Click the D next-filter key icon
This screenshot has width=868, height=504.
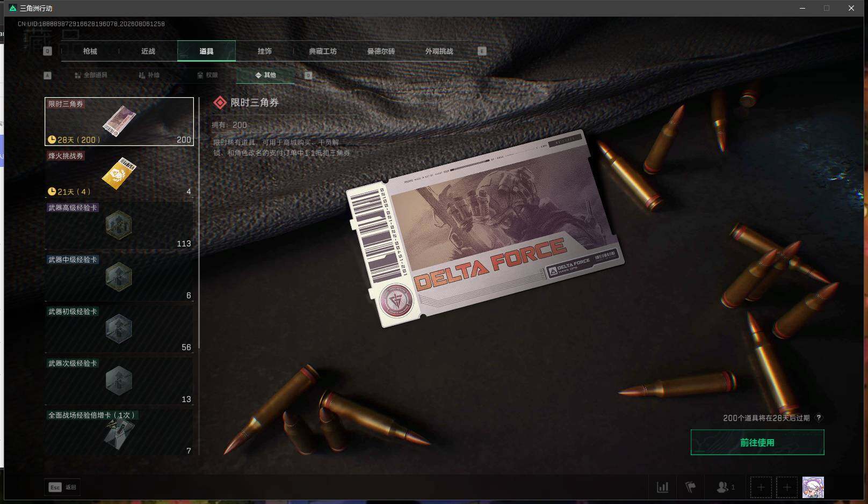pyautogui.click(x=308, y=75)
